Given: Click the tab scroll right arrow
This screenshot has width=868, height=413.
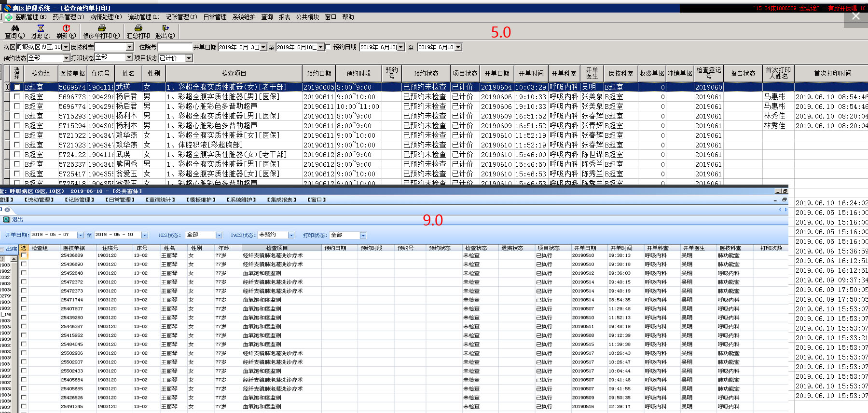Looking at the screenshot, I should point(786,210).
